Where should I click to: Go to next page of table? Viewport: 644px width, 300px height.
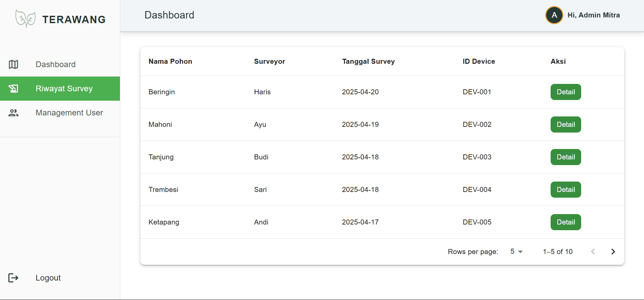pos(613,252)
